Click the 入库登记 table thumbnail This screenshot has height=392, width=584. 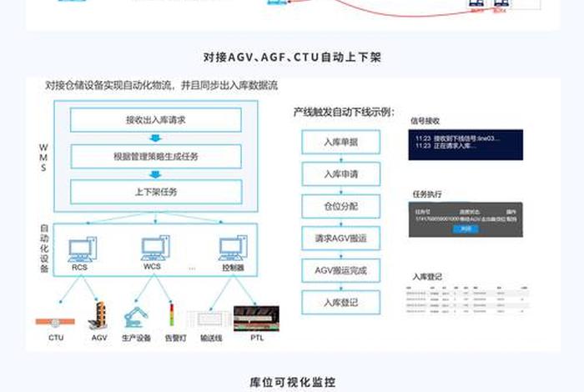pyautogui.click(x=467, y=299)
